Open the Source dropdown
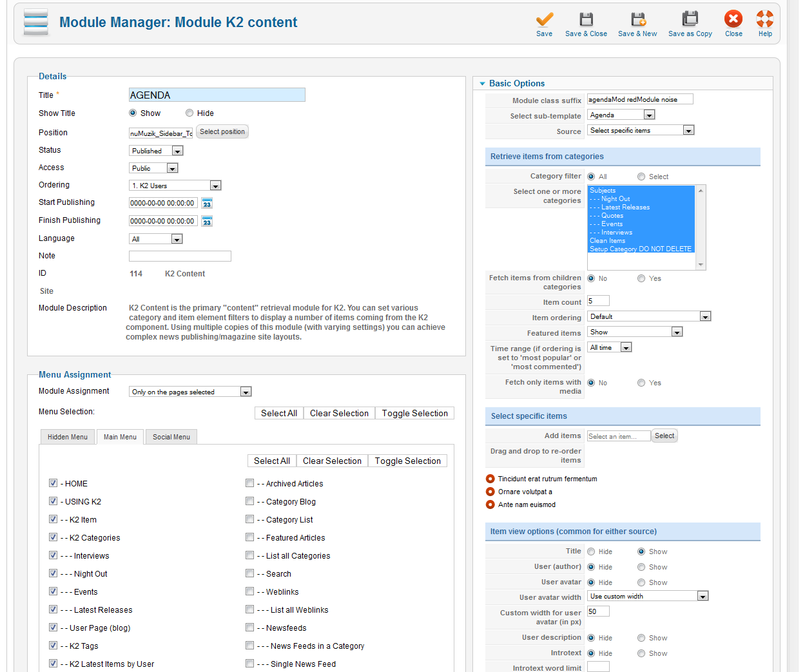805x672 pixels. [641, 130]
